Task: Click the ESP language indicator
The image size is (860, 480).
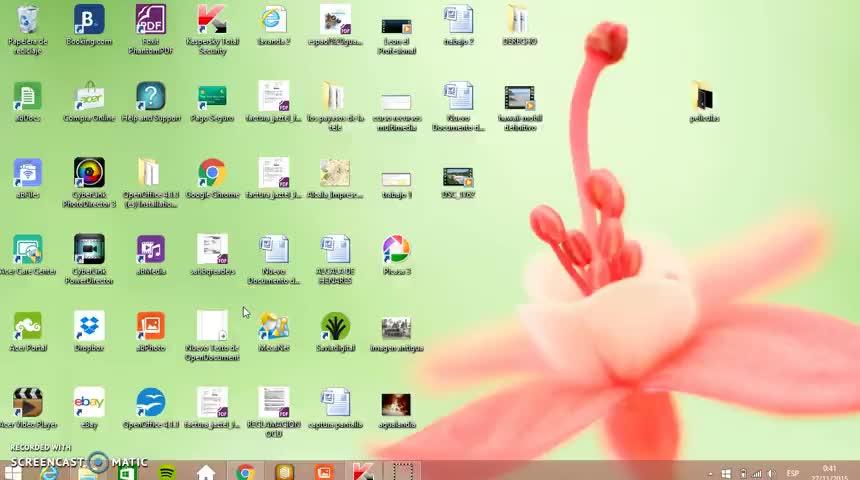Action: [793, 473]
